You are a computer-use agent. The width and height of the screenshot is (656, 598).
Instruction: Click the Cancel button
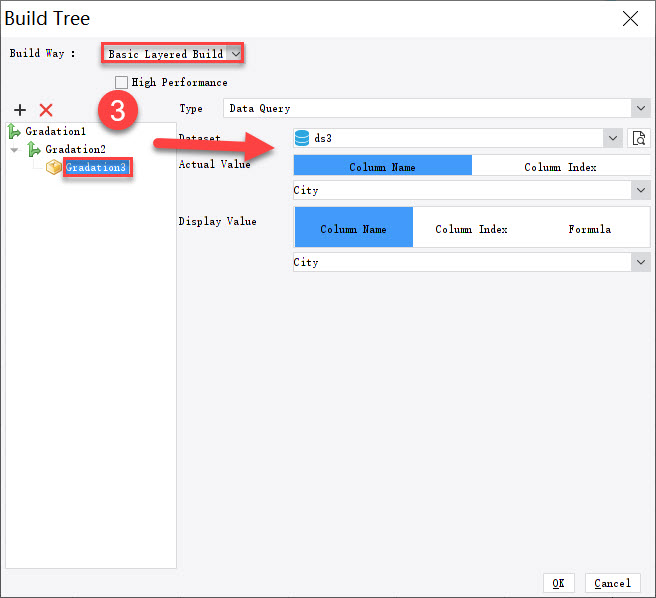click(x=612, y=583)
